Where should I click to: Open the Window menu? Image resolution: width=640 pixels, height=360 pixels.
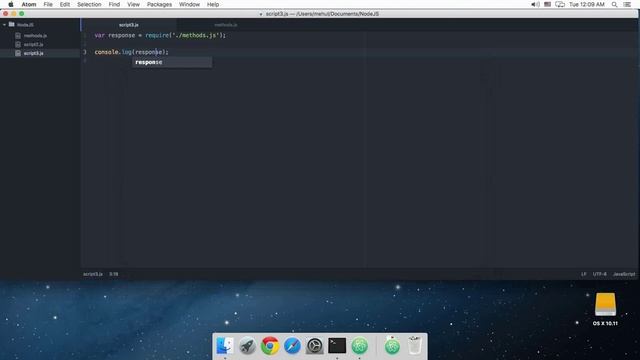[x=189, y=4]
